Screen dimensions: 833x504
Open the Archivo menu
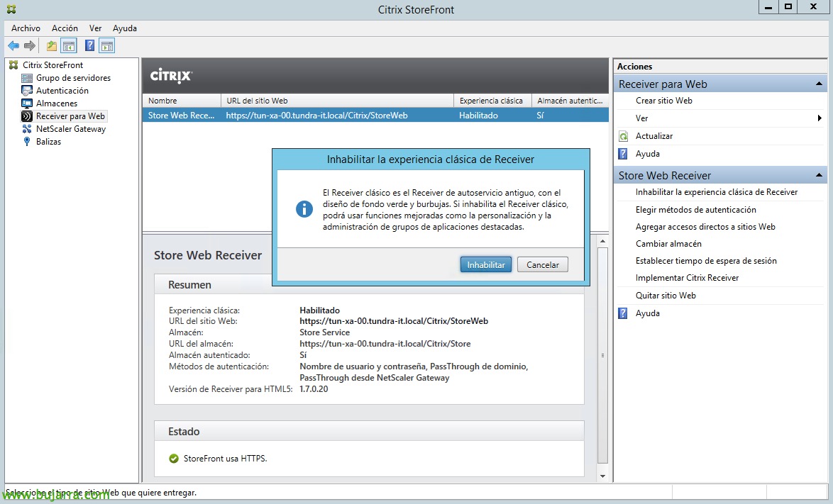tap(26, 28)
